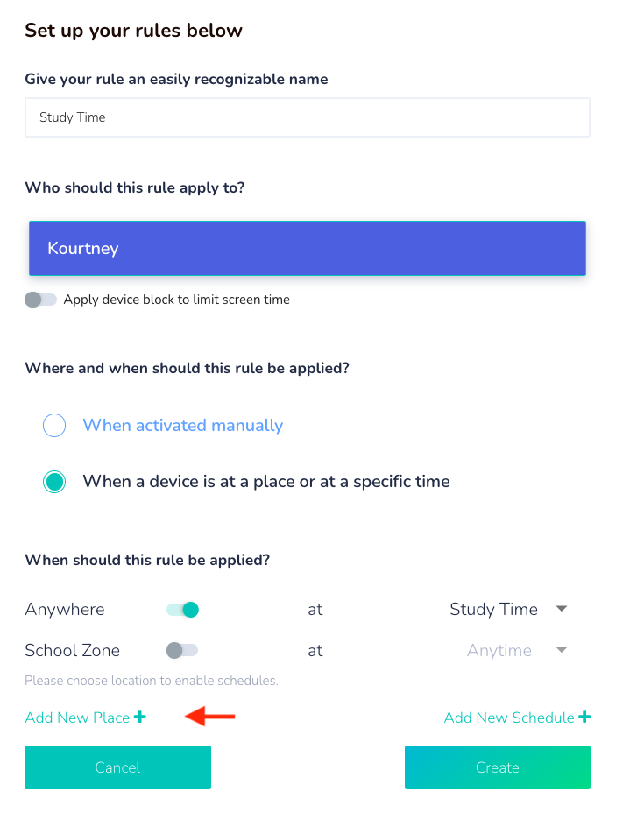Click the Add New Schedule link
This screenshot has height=813, width=644.
pos(509,718)
